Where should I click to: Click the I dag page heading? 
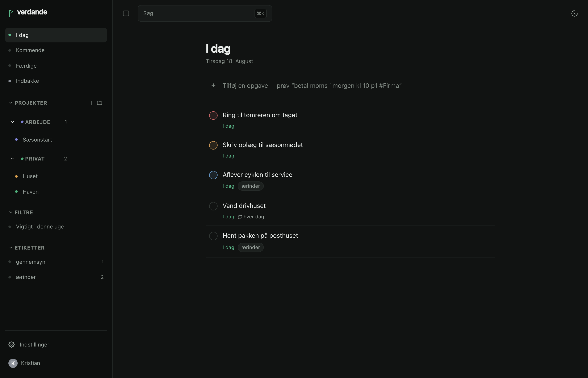[218, 49]
